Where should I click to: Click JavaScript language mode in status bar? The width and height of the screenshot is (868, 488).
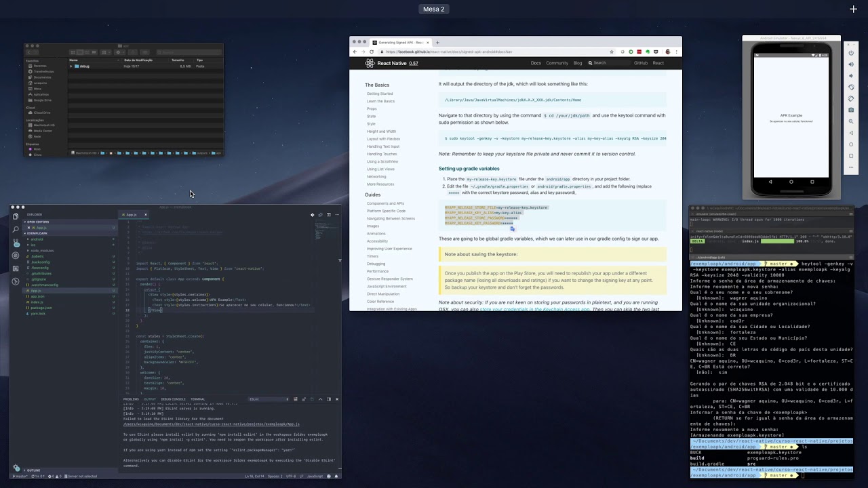coord(315,476)
